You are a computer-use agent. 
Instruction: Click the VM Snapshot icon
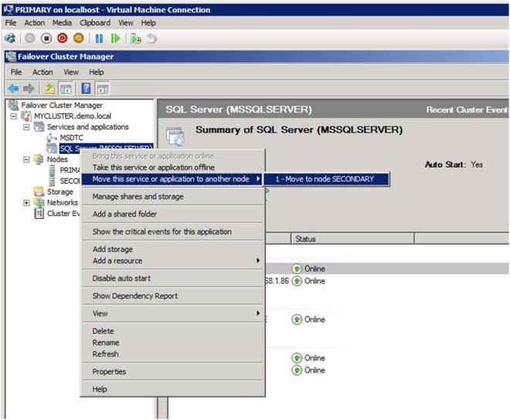(x=135, y=38)
